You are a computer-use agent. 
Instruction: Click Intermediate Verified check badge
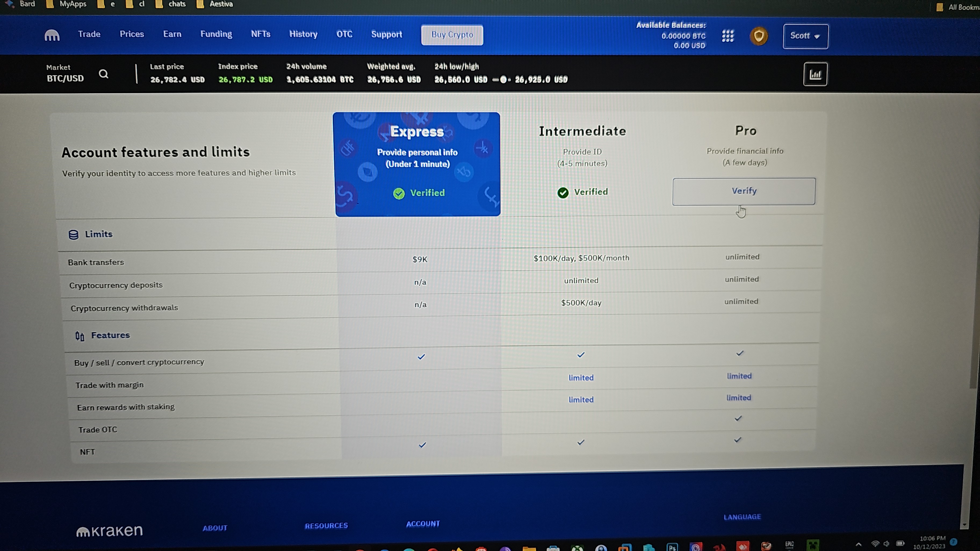click(x=563, y=193)
